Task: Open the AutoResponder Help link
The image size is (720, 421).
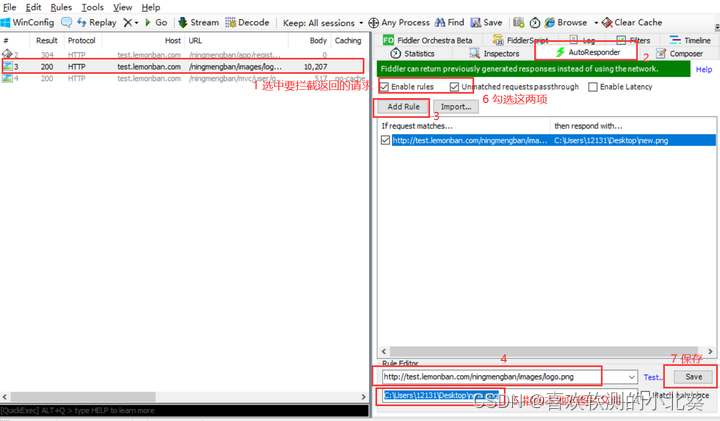Action: tap(704, 69)
